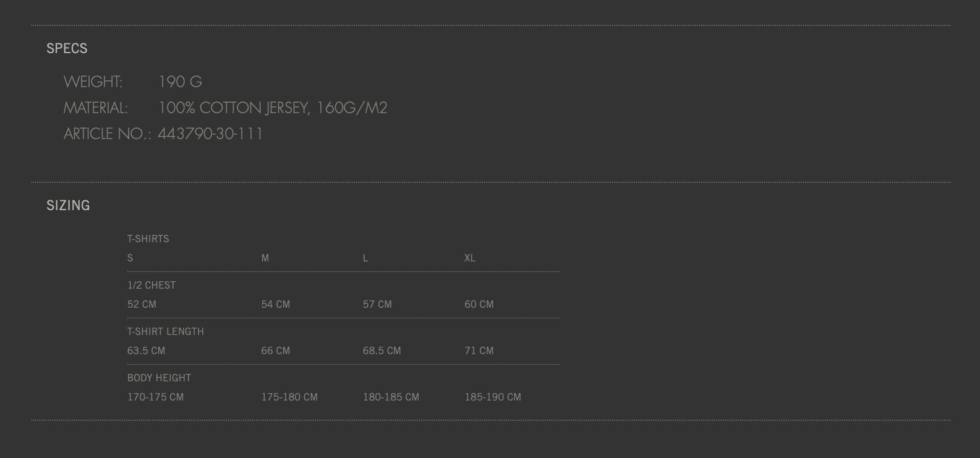The height and width of the screenshot is (458, 980).
Task: Click the ARTICLE NO. label
Action: [107, 134]
